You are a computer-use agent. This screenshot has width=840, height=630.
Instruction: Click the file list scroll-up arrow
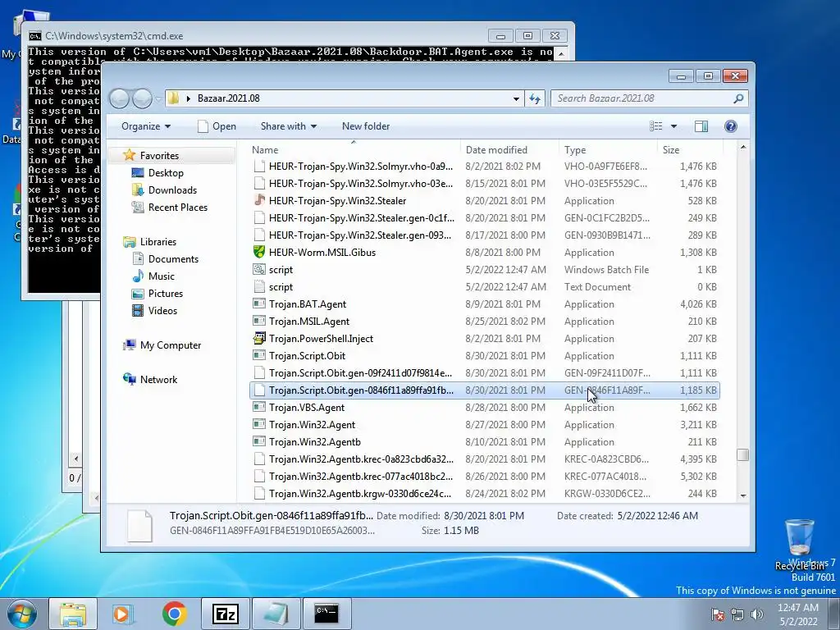pyautogui.click(x=742, y=147)
